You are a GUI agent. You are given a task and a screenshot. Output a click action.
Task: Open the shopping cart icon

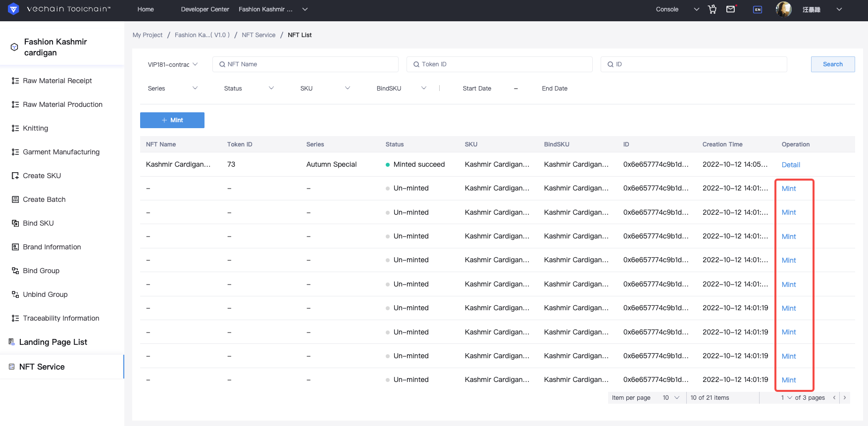(713, 9)
